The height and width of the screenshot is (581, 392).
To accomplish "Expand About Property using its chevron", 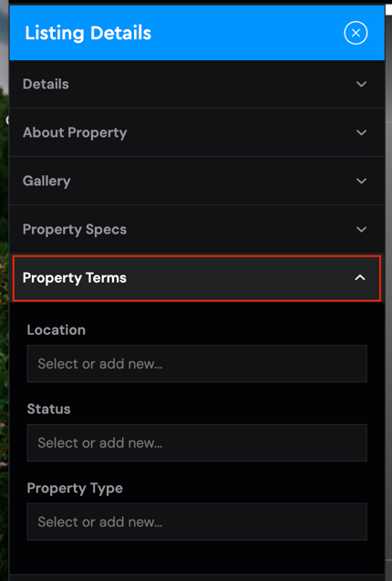I will point(361,132).
